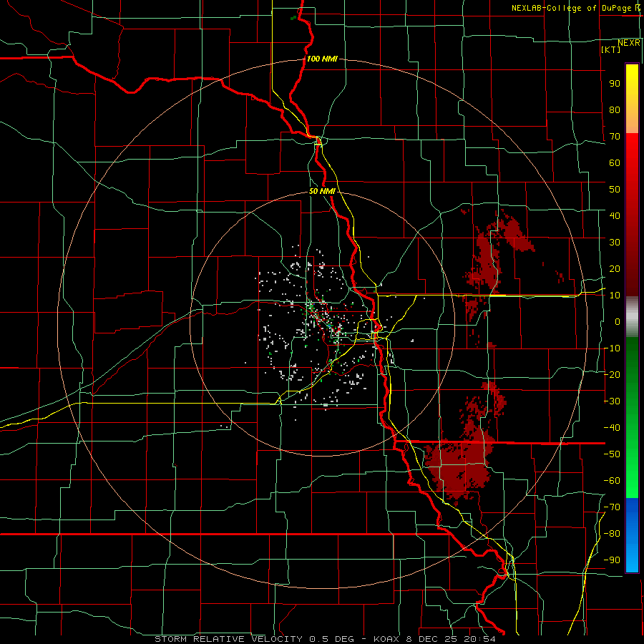Screen dimensions: 644x644
Task: Click the "-80" scale value
Action: point(612,534)
